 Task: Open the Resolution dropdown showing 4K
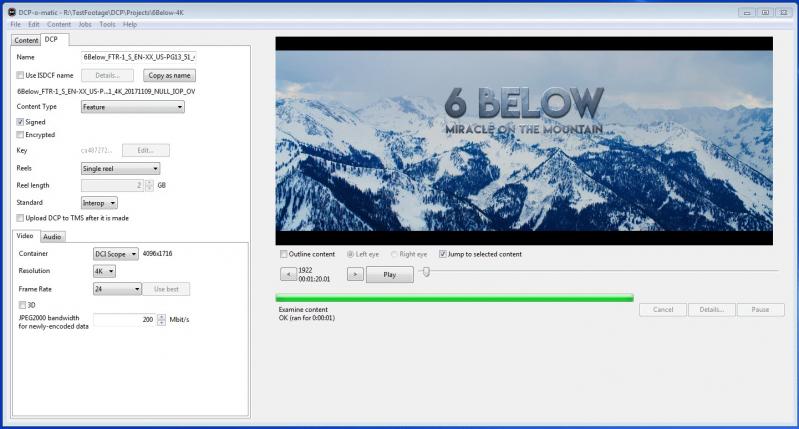pos(104,271)
